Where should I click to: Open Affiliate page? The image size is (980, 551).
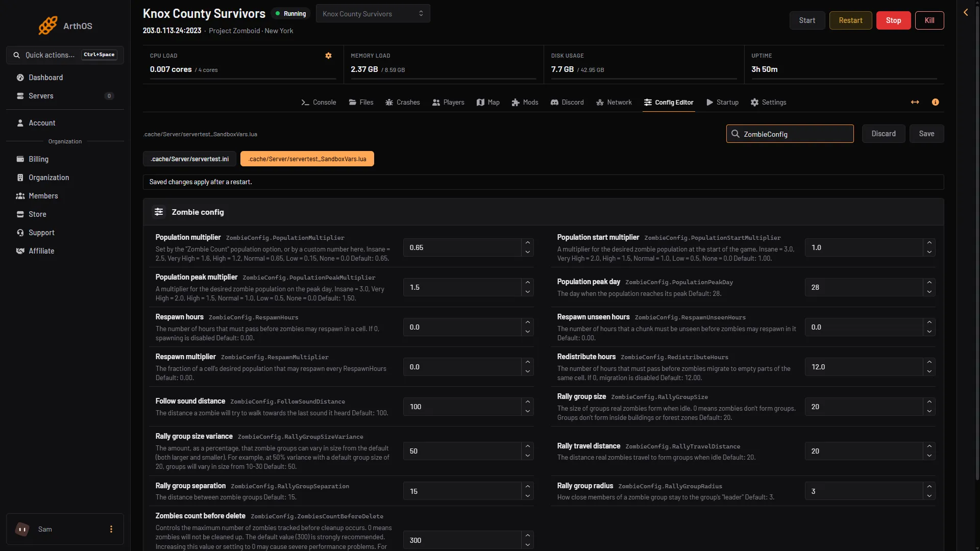pyautogui.click(x=65, y=251)
